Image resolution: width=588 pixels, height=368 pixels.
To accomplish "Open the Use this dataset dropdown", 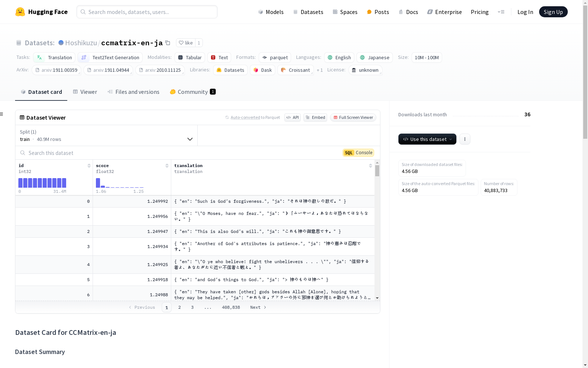I will pos(427,139).
